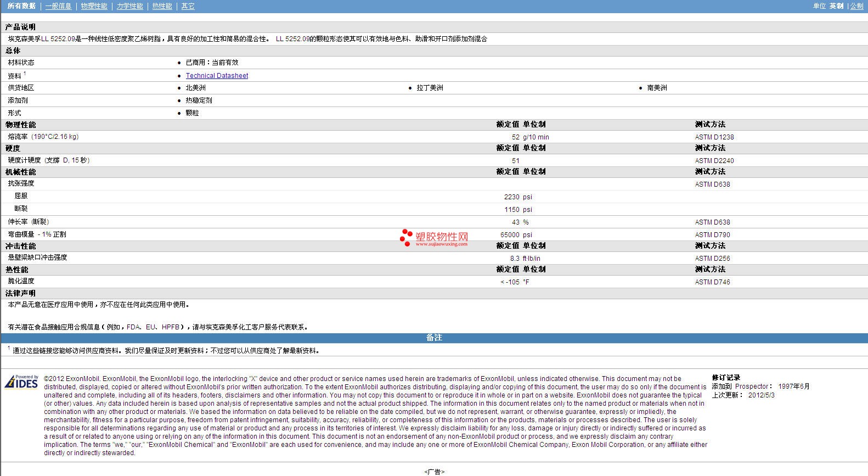Click the ASTM D746 test method
This screenshot has height=476, width=868.
(x=713, y=282)
